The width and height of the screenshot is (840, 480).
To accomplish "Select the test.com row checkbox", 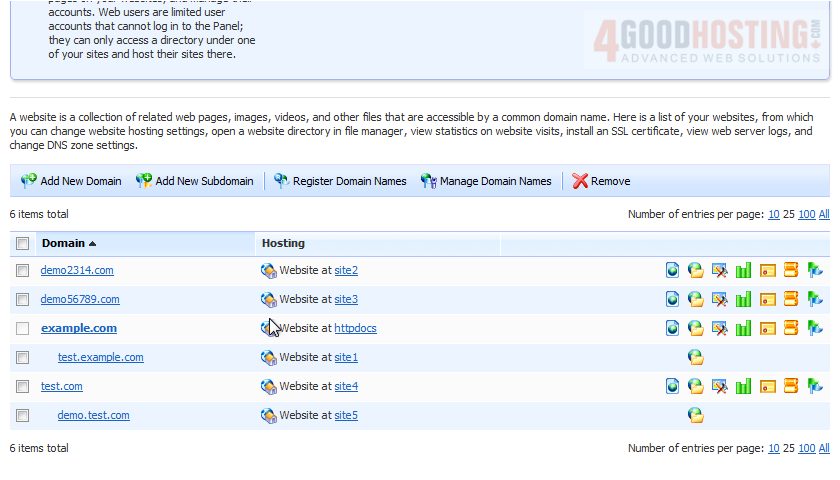I will pyautogui.click(x=22, y=386).
